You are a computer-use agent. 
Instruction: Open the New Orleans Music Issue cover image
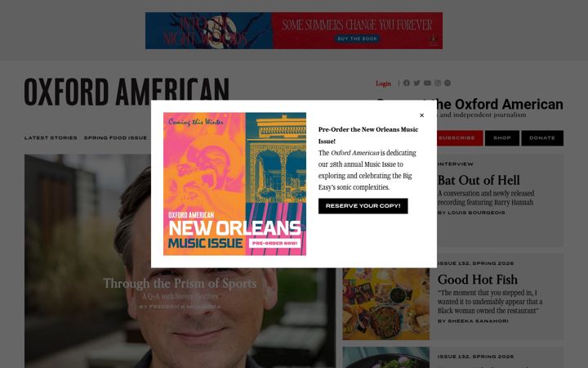pyautogui.click(x=234, y=184)
